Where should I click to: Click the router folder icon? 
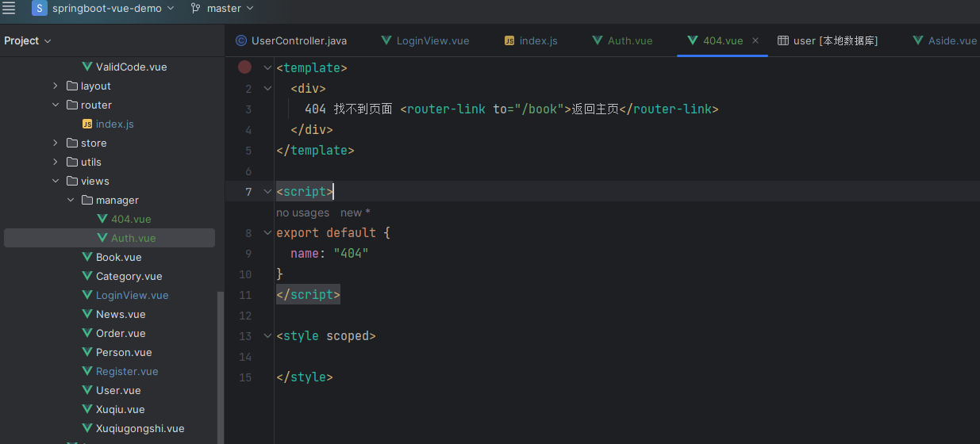(72, 105)
